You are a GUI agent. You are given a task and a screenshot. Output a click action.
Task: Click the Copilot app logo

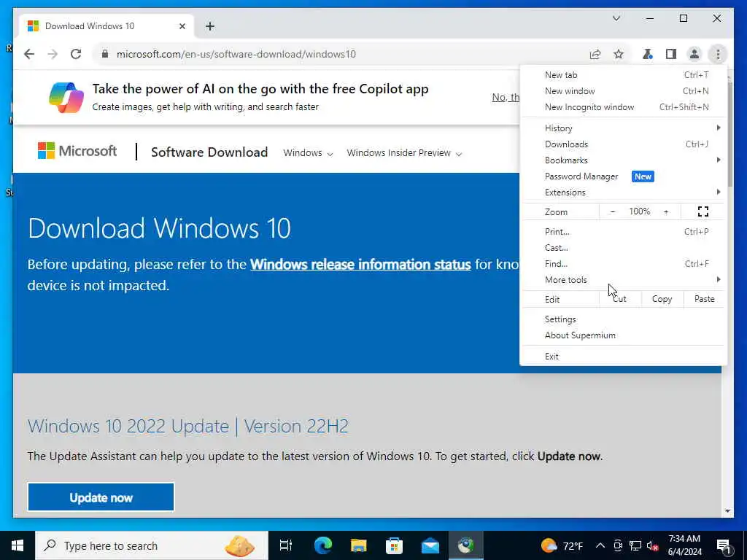click(66, 97)
